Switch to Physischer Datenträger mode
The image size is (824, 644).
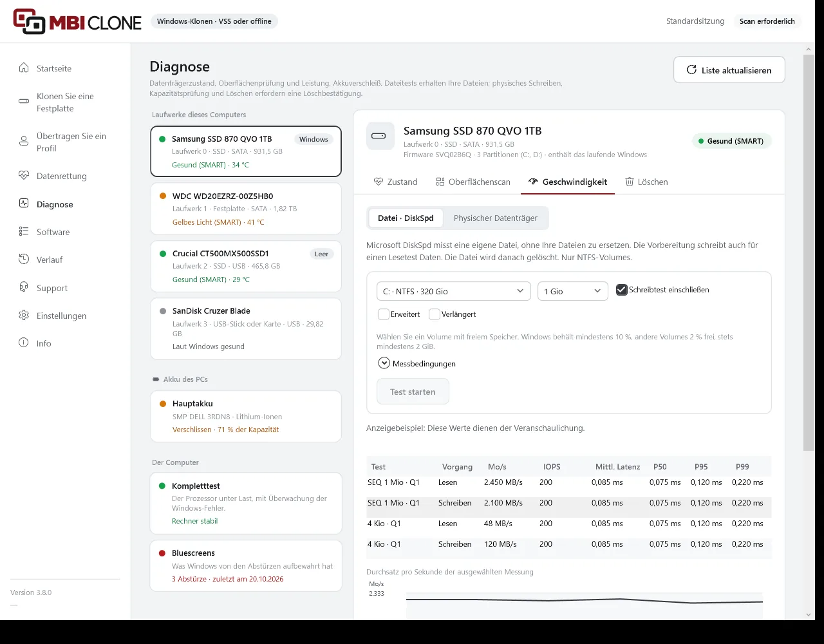click(495, 218)
